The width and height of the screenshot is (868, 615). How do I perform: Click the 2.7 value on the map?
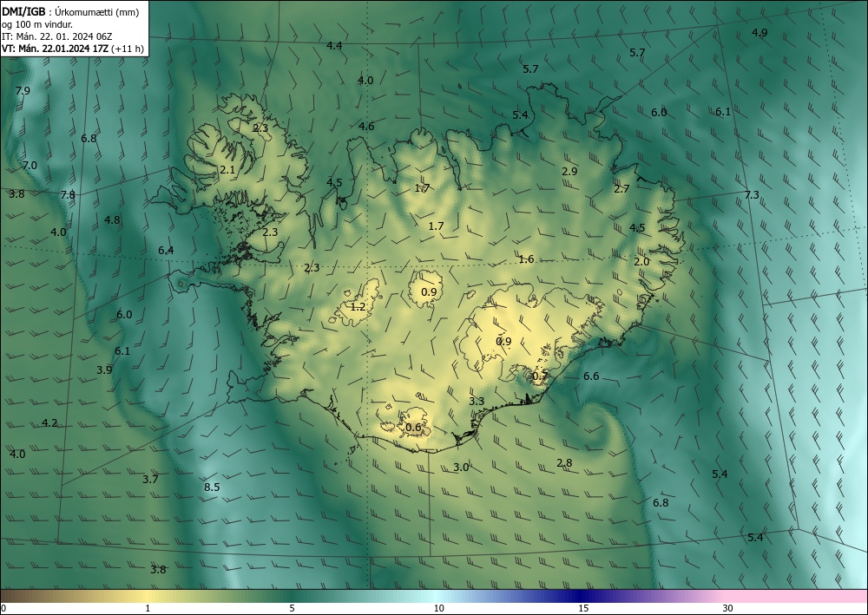pyautogui.click(x=621, y=188)
